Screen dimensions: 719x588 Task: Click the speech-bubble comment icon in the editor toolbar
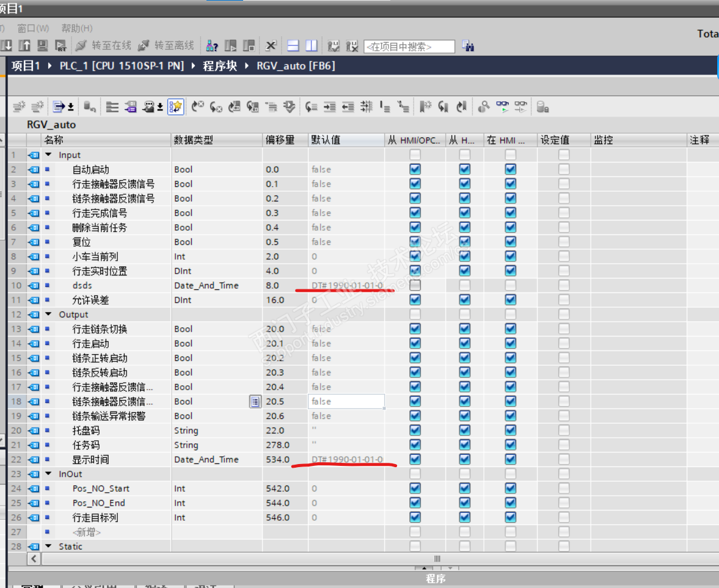[148, 107]
